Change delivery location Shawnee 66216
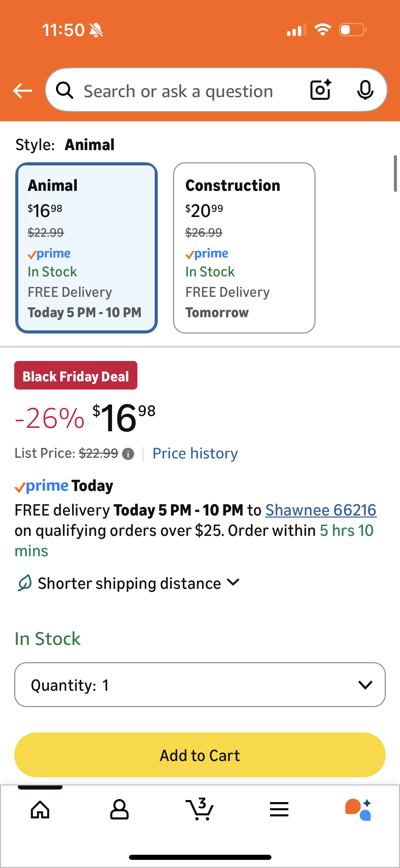The height and width of the screenshot is (868, 400). [x=321, y=510]
